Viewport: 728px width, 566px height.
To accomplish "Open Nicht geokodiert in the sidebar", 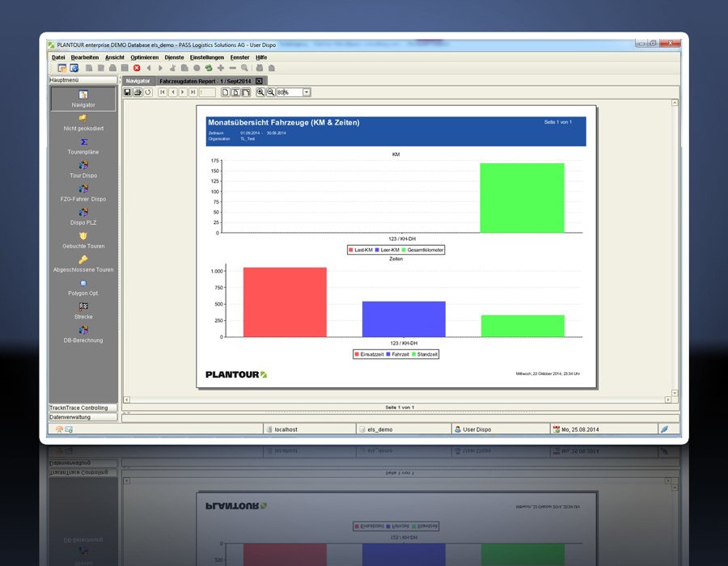I will pos(83,123).
